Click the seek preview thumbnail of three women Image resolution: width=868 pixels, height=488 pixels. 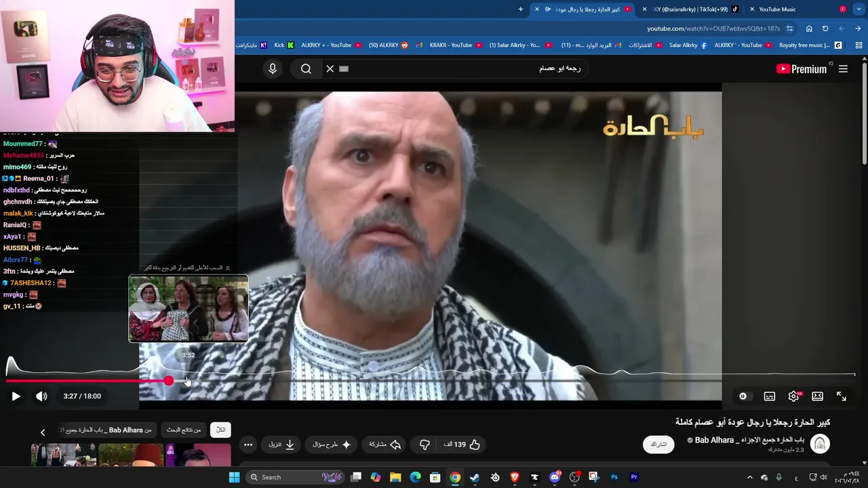pos(189,308)
